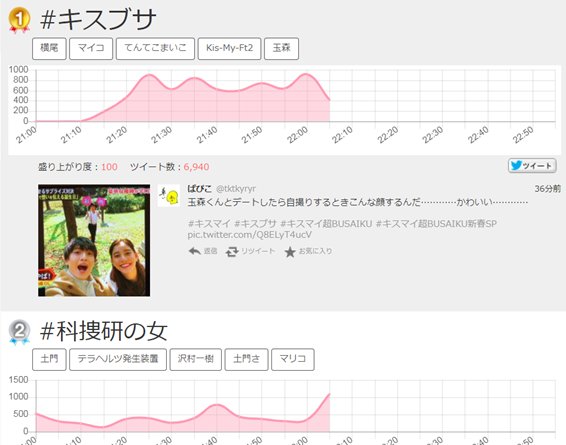Select the 沢村一樹 keyword tag

coord(196,359)
